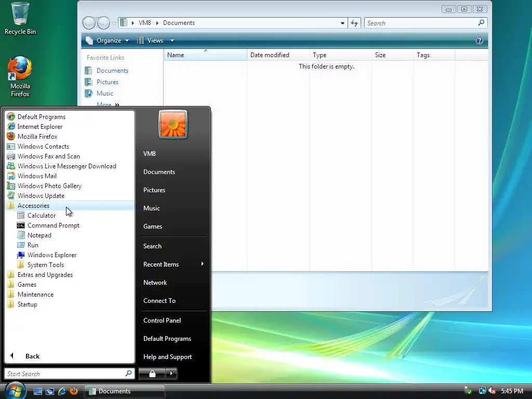Open shutdown options arrow menu
This screenshot has height=399, width=532.
171,374
